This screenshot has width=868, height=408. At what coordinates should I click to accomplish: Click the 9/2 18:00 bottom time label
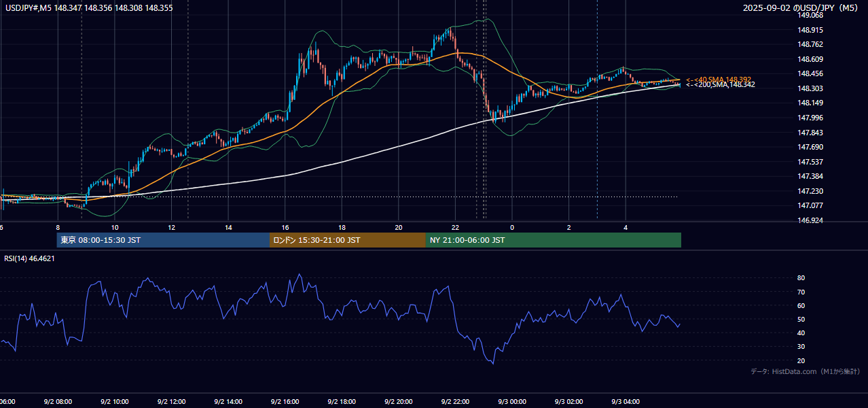pos(342,401)
